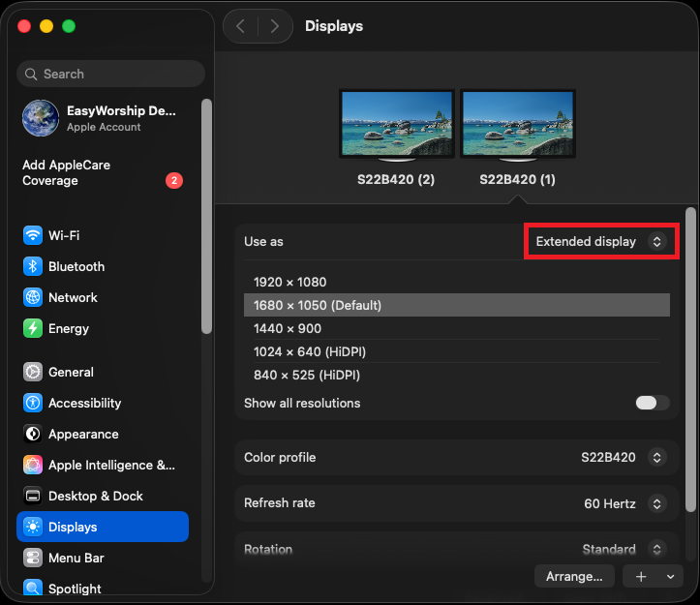The height and width of the screenshot is (605, 700).
Task: Open the Refresh rate 60 Hertz dropdown
Action: pyautogui.click(x=625, y=503)
